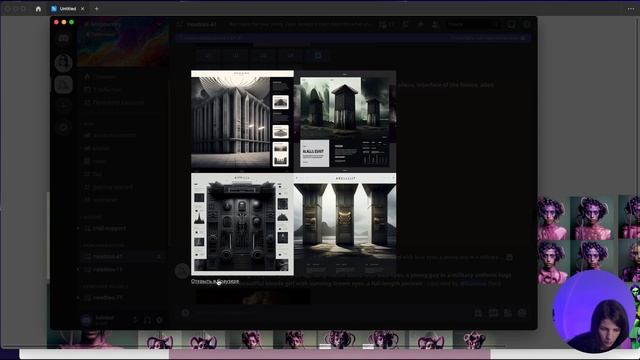Go to the home icon in the top tab bar
The image size is (640, 360).
(x=38, y=9)
